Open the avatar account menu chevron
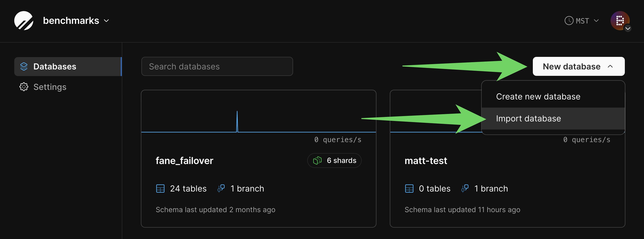The image size is (644, 239). pyautogui.click(x=628, y=29)
